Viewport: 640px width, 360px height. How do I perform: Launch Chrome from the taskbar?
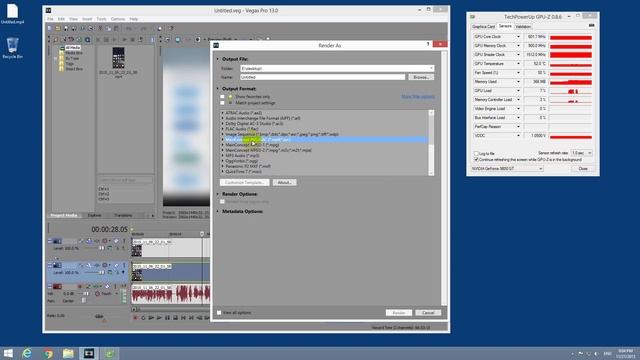pos(48,353)
